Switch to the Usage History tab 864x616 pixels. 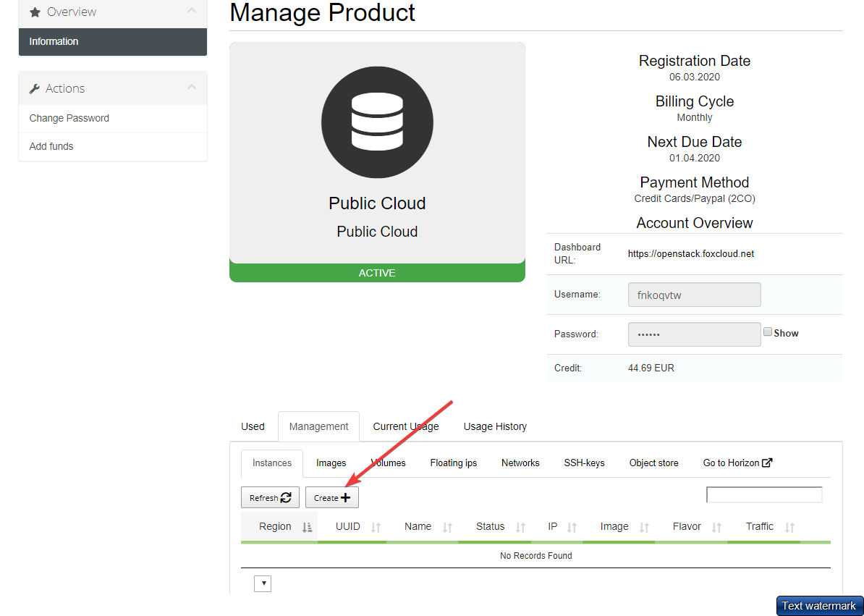[x=495, y=426]
